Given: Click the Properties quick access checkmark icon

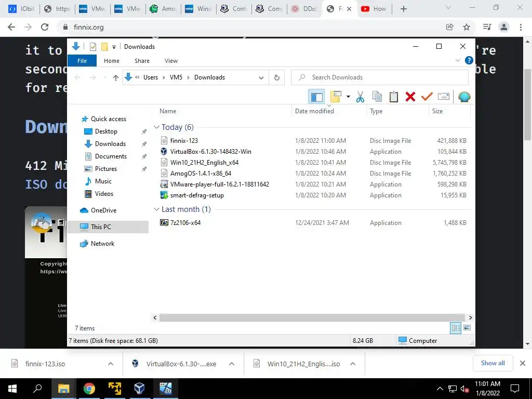Looking at the screenshot, I should [x=93, y=47].
